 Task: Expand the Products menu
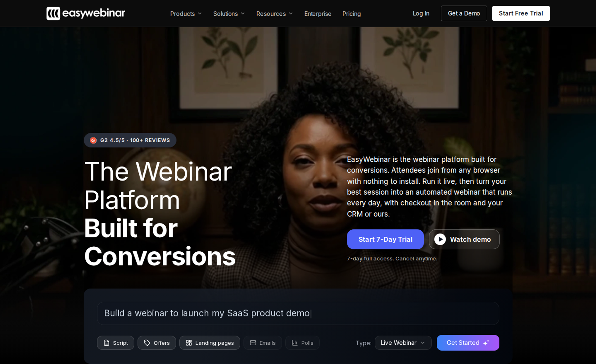[186, 14]
